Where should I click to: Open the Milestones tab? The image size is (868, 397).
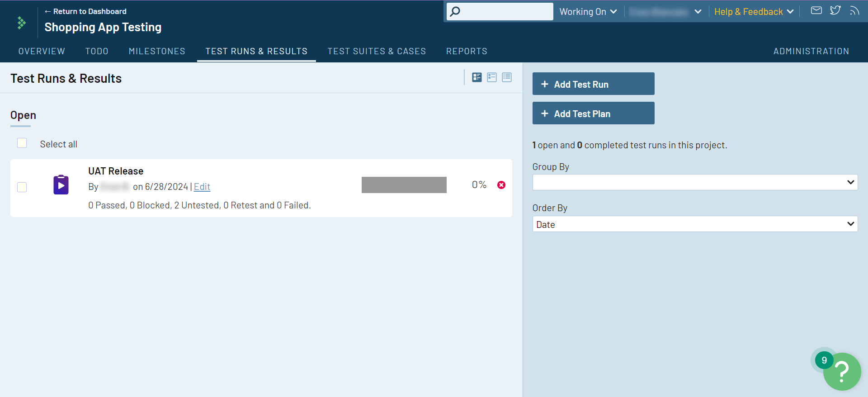(x=157, y=51)
